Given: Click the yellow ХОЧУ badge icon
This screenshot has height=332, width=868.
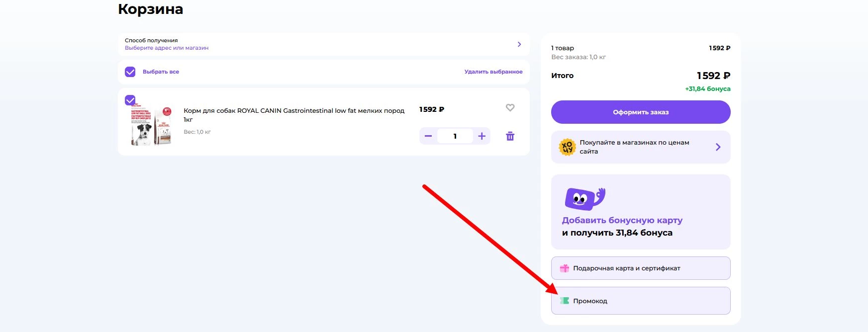Looking at the screenshot, I should tap(567, 147).
